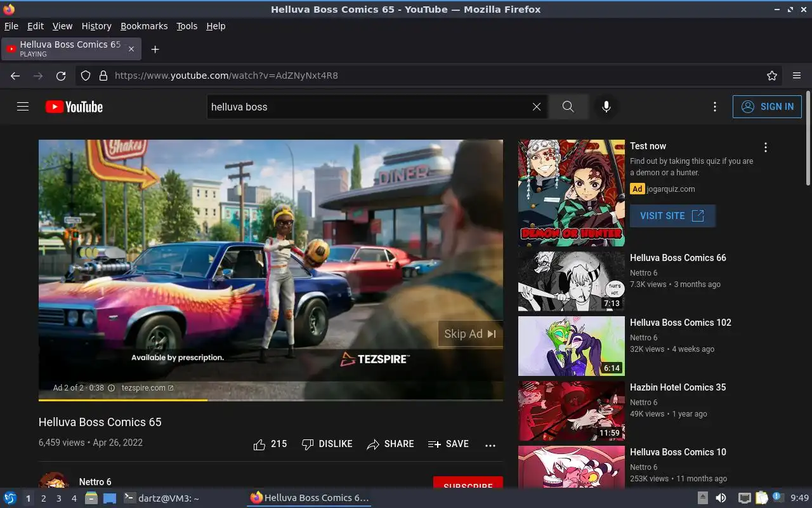View site security padlock info
The image size is (812, 508).
103,76
